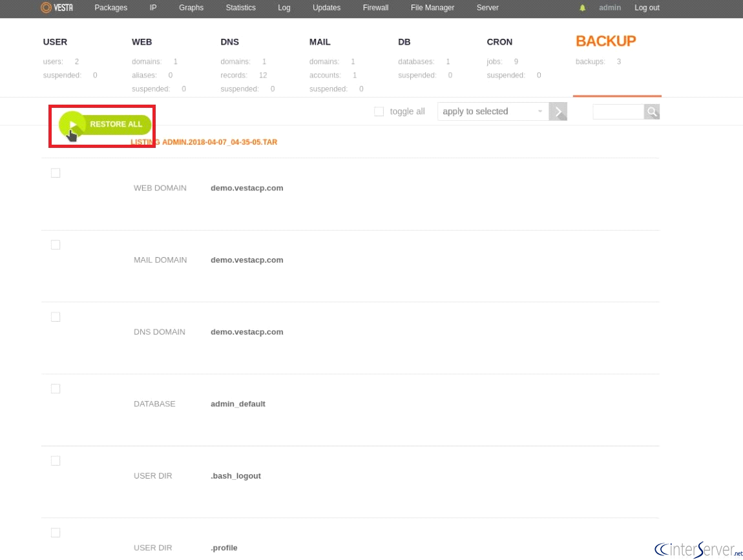Click the 'backups: 3' count

click(598, 61)
